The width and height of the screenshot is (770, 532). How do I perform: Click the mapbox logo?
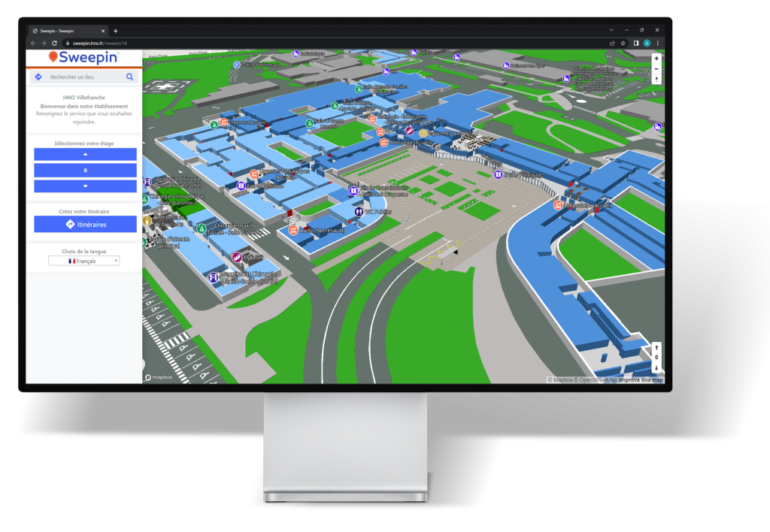tap(159, 377)
